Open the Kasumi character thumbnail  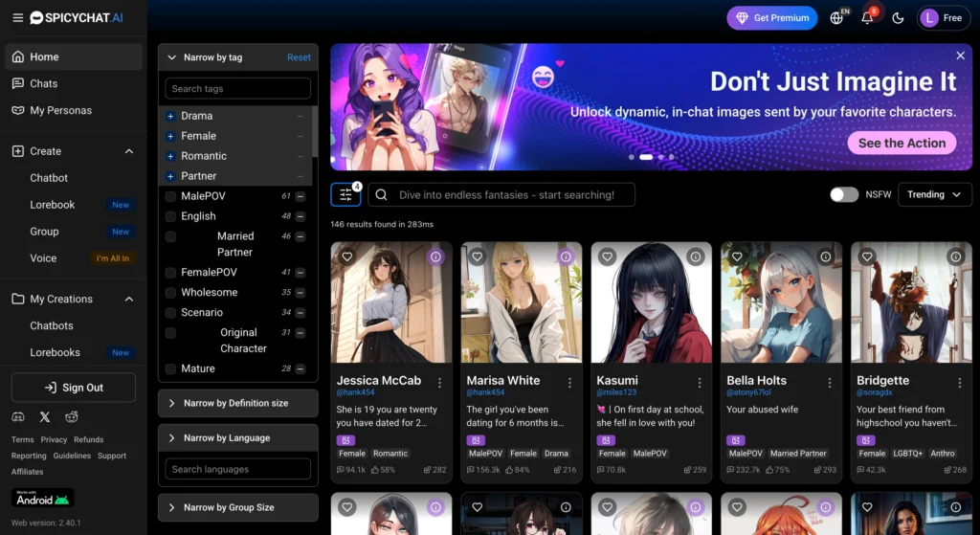(651, 302)
